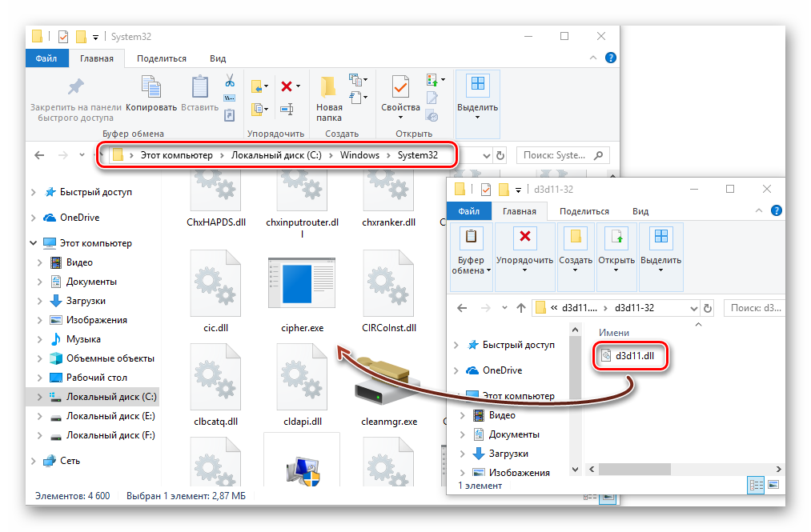Open Поделиться tab in d3d11-32 window
The width and height of the screenshot is (811, 532).
coord(584,211)
